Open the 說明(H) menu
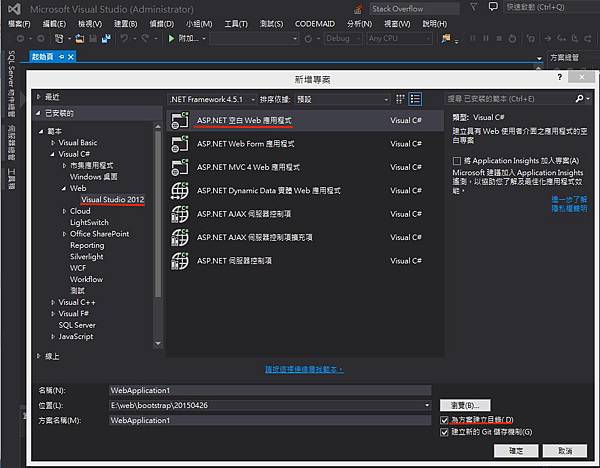Viewport: 600px width, 468px height. pos(434,24)
